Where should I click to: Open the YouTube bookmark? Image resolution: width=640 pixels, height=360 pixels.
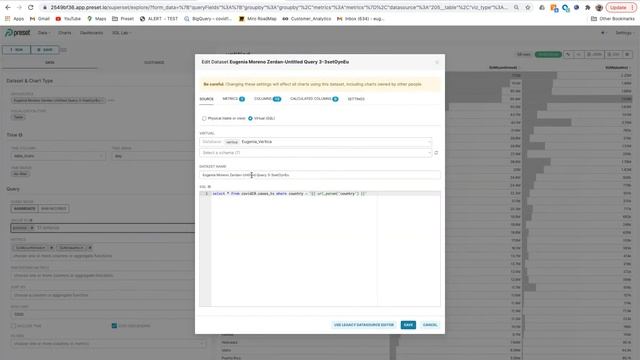point(68,19)
